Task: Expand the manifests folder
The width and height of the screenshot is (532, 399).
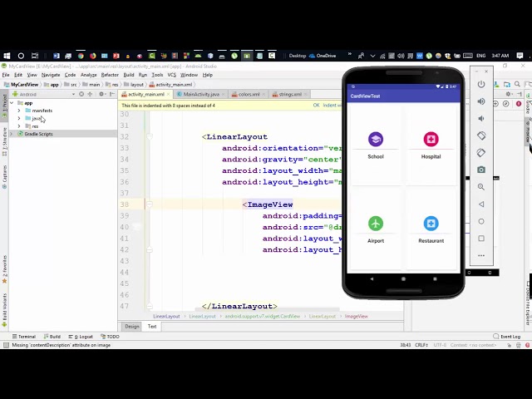Action: point(19,111)
